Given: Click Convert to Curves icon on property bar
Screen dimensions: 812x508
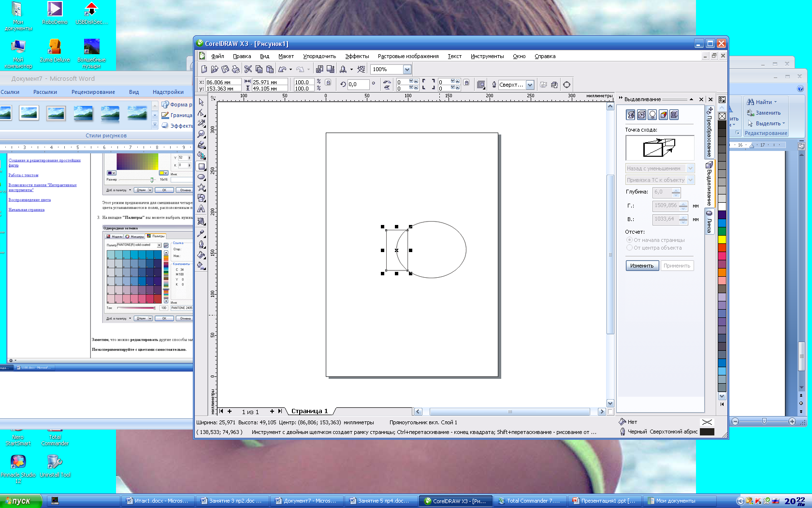Looking at the screenshot, I should pos(566,85).
